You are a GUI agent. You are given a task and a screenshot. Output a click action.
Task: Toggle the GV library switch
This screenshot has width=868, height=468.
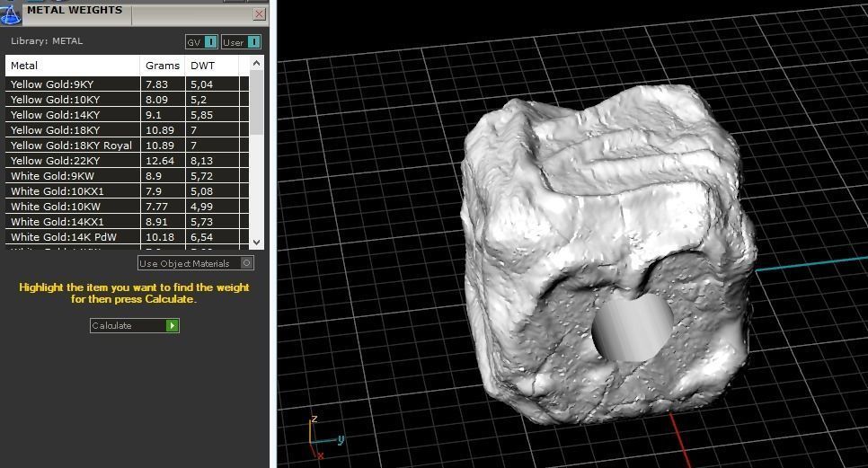(x=201, y=42)
